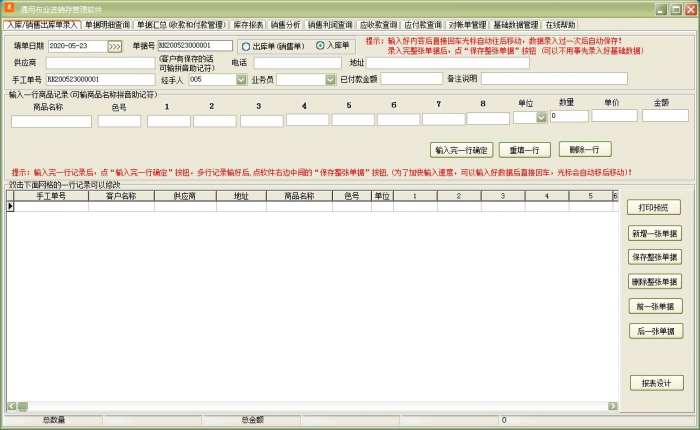Click the 单价 entry field
The image size is (700, 430).
point(615,116)
